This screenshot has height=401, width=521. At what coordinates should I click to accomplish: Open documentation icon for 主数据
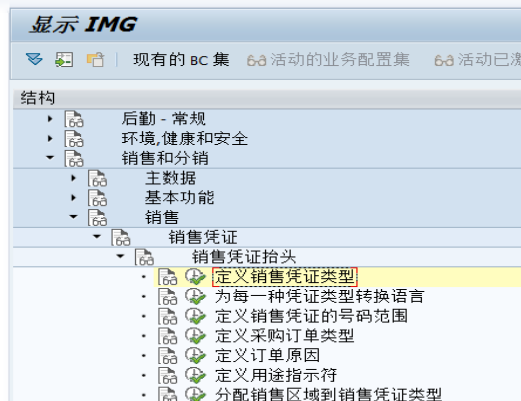pos(97,178)
